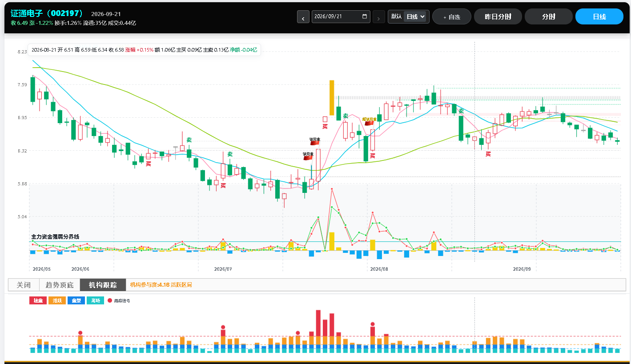Click the 2026/07 date axis label
The image size is (631, 364).
[223, 269]
